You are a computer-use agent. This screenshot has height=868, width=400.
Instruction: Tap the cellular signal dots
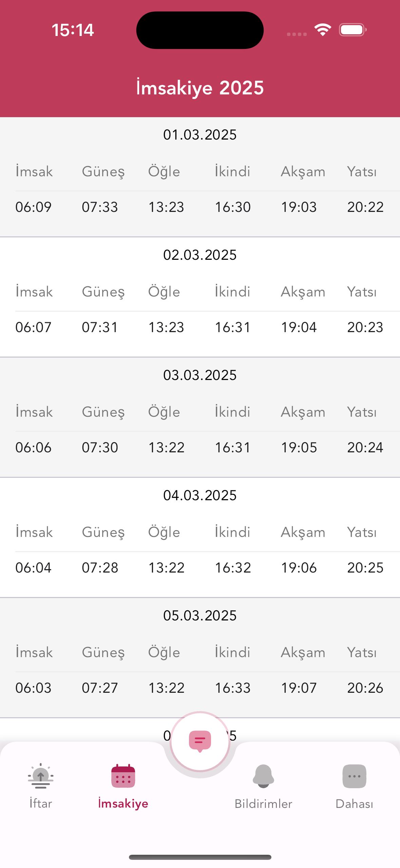pos(297,34)
